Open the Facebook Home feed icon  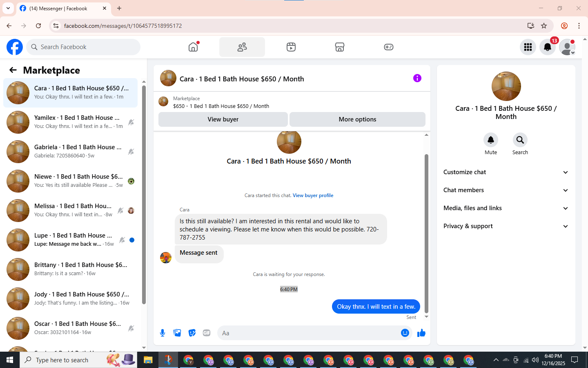click(193, 47)
